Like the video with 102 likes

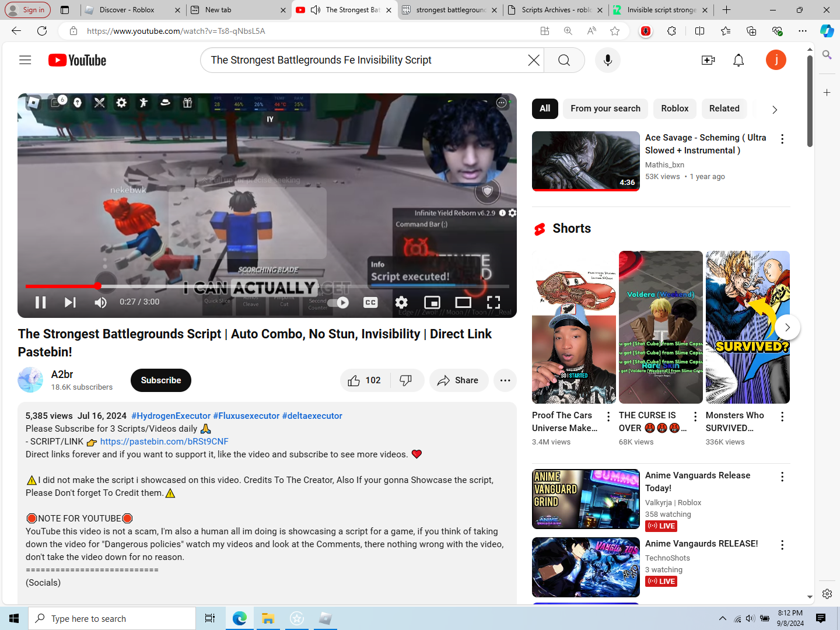pos(365,380)
